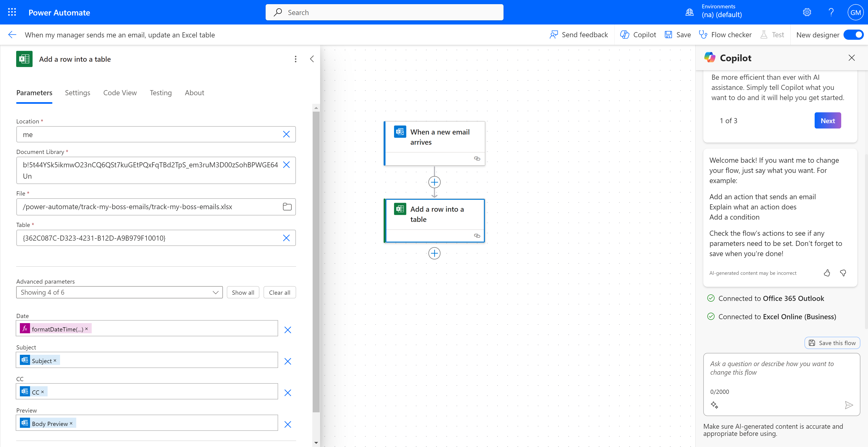The width and height of the screenshot is (868, 447).
Task: Toggle the New designer switch
Action: (853, 35)
